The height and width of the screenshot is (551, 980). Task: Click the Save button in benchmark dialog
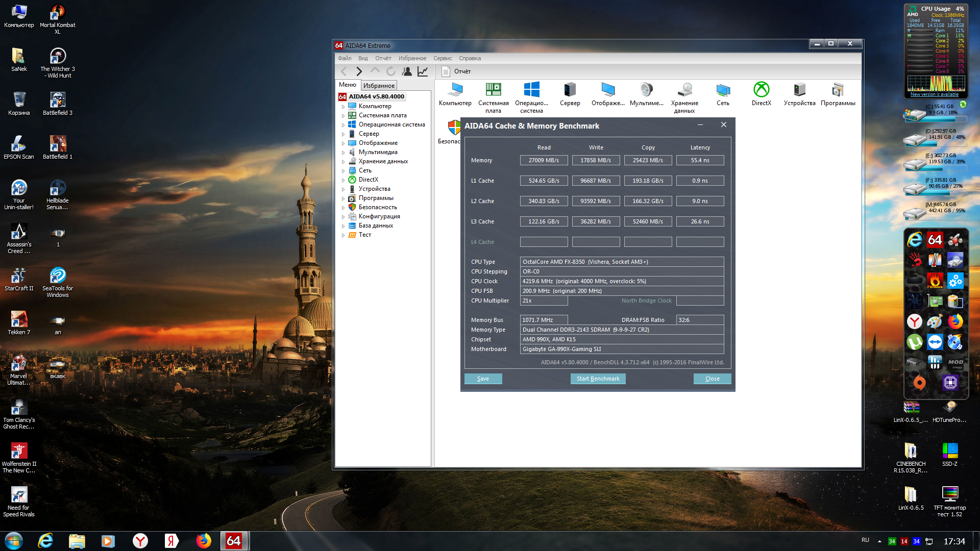pos(483,379)
